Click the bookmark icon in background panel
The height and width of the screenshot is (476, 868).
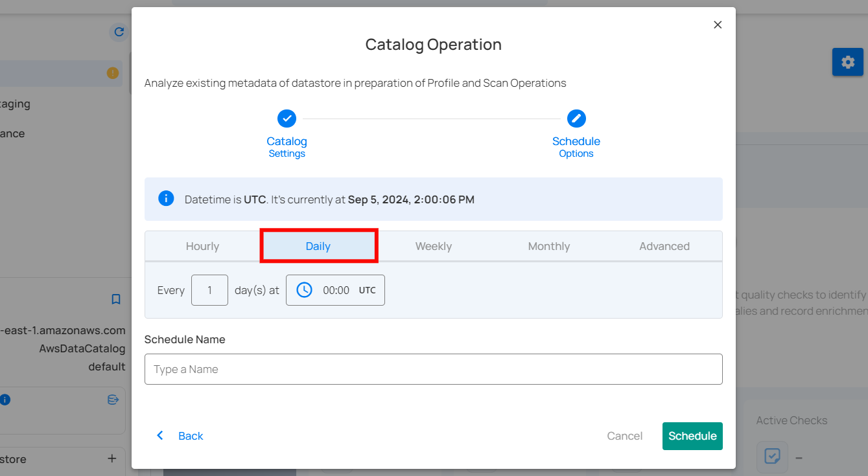point(116,299)
